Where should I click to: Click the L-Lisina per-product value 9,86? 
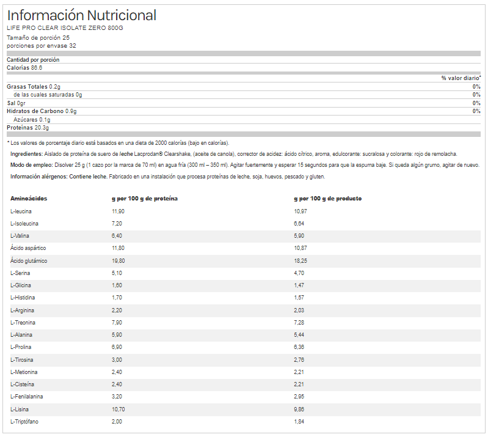point(299,409)
